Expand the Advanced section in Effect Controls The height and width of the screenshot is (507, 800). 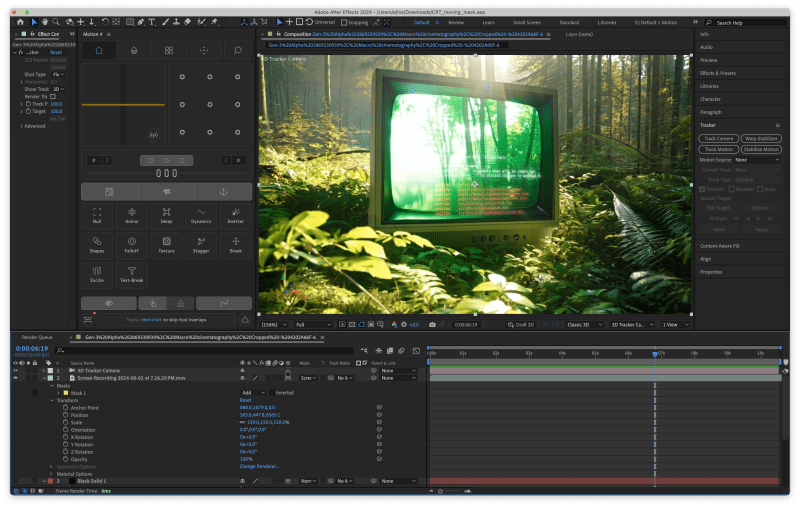[21, 126]
